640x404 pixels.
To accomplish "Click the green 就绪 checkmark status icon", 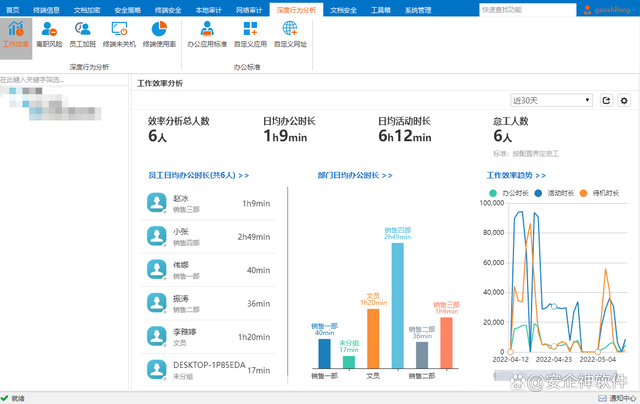I will [x=4, y=398].
